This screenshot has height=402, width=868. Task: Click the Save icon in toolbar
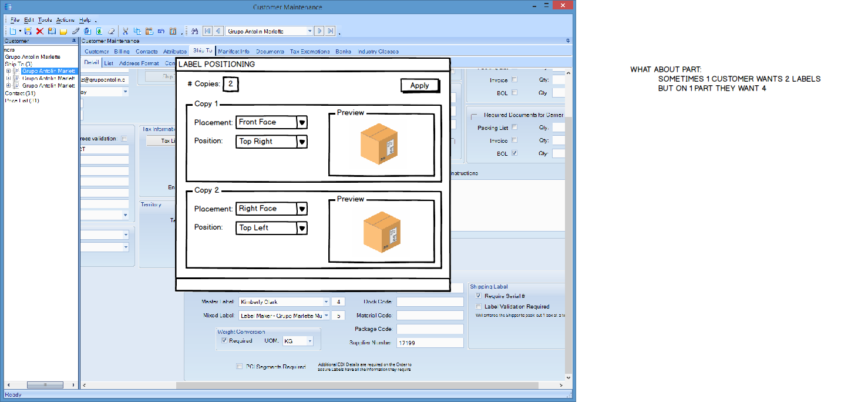28,31
